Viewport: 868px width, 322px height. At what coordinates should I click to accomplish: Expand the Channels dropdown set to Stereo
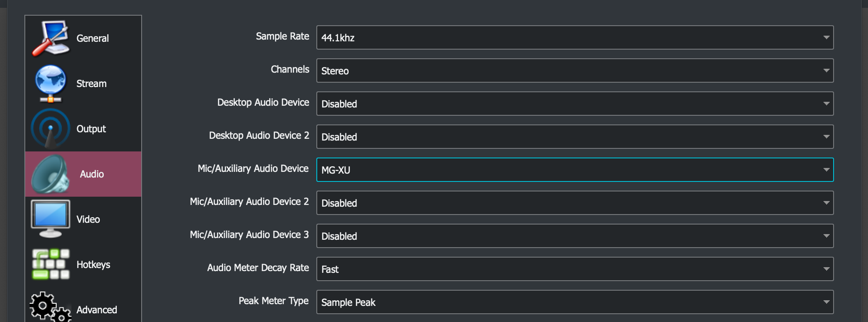(574, 70)
